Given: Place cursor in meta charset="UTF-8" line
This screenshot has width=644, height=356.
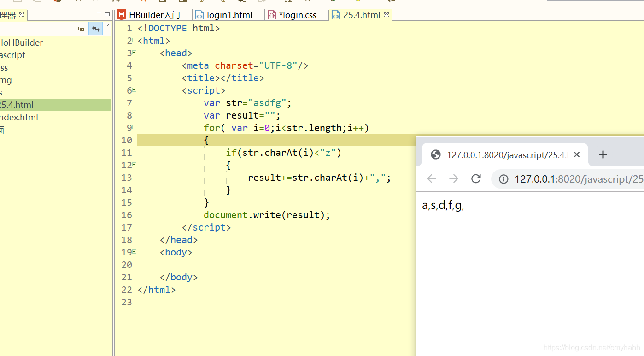Looking at the screenshot, I should [245, 65].
